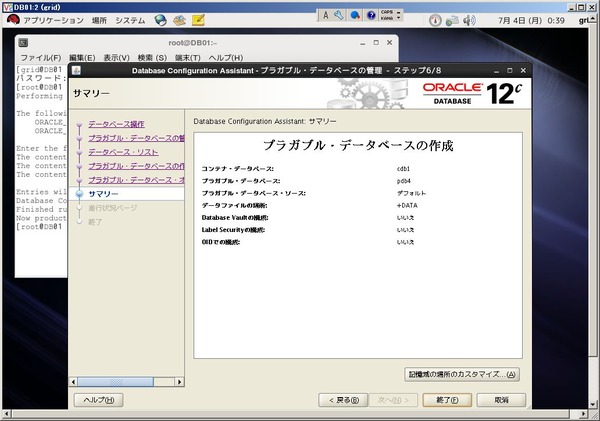Minimize the DBCA window
Viewport: 600px width, 421px height.
click(x=496, y=71)
